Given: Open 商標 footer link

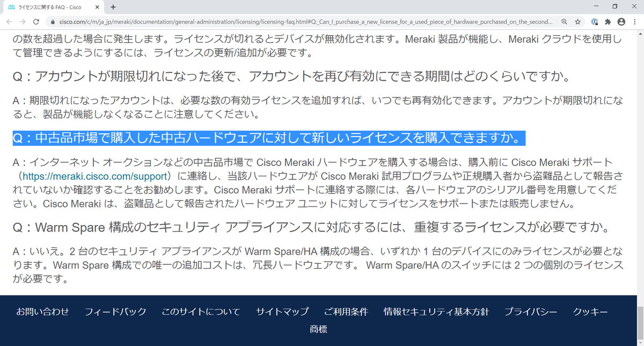Looking at the screenshot, I should pyautogui.click(x=318, y=329).
